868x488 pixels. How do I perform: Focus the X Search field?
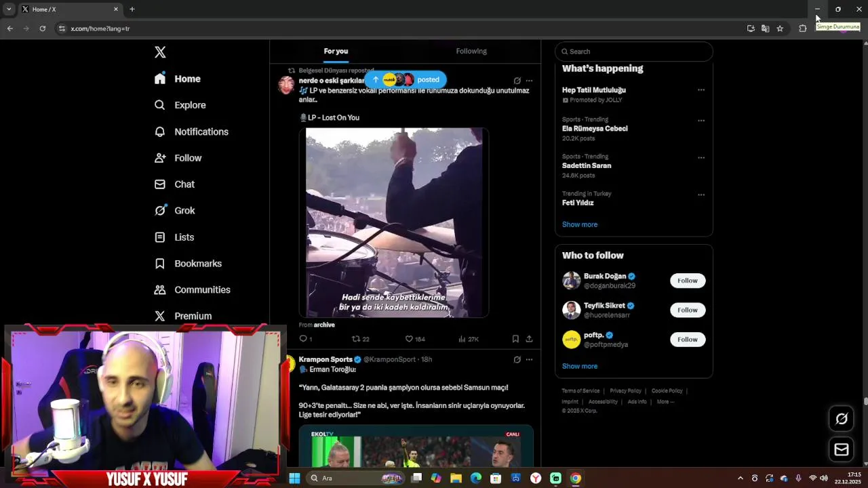(634, 52)
